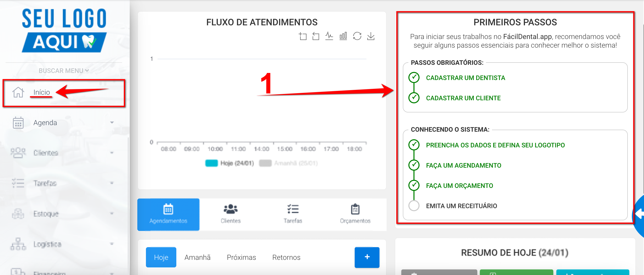Download chart as image icon
644x275 pixels.
[x=371, y=36]
